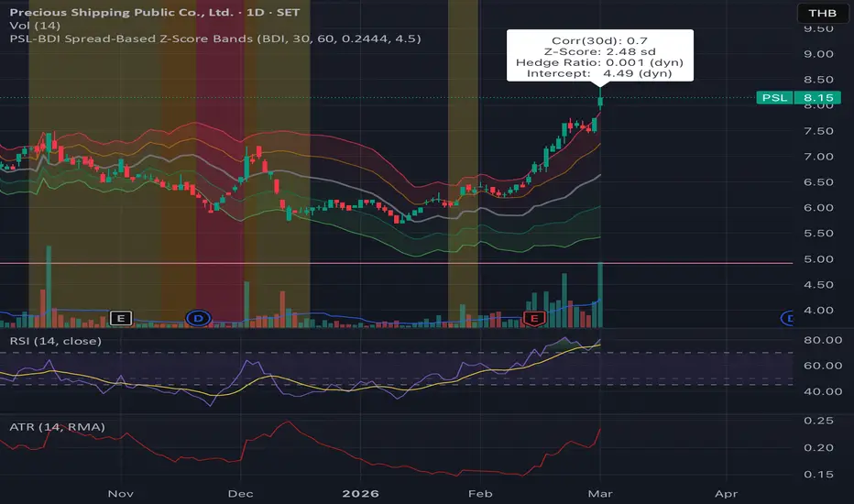Image resolution: width=854 pixels, height=504 pixels.
Task: Click the 0.20 ATR axis label
Action: pos(818,448)
